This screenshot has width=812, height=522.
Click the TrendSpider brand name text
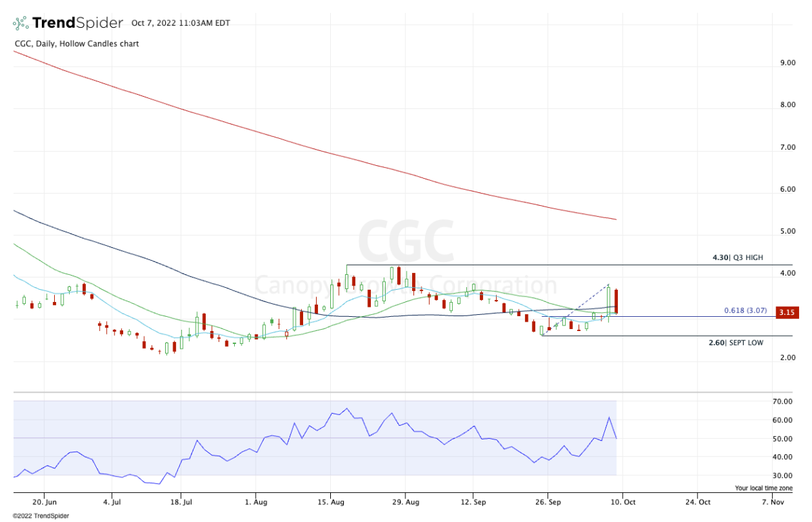coord(77,23)
